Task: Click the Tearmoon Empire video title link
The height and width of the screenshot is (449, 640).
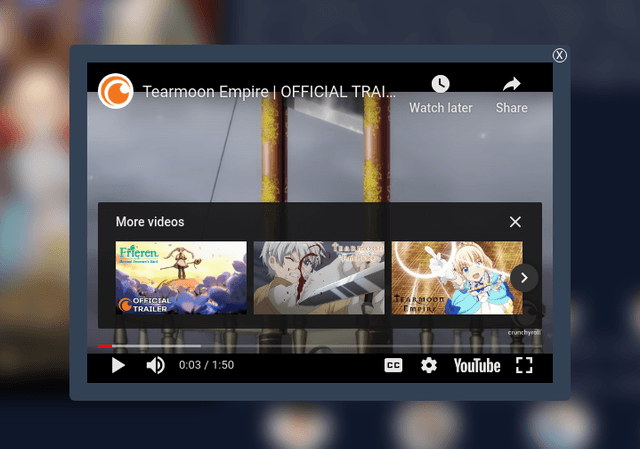Action: click(270, 91)
